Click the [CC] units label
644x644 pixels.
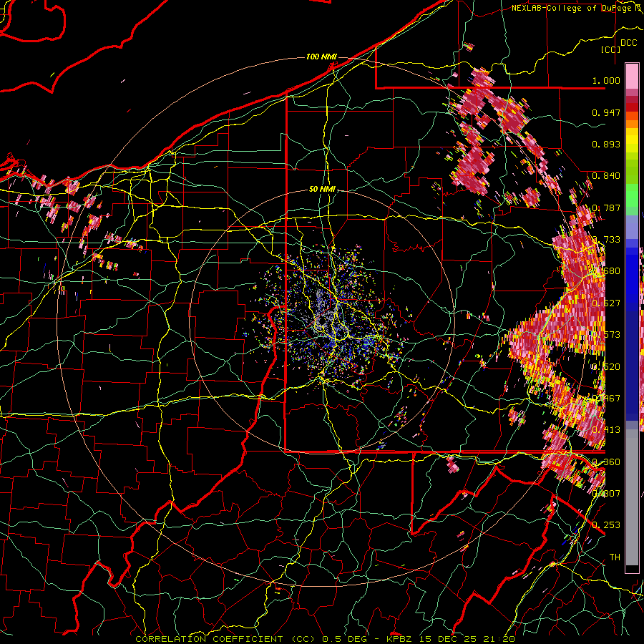click(x=610, y=49)
